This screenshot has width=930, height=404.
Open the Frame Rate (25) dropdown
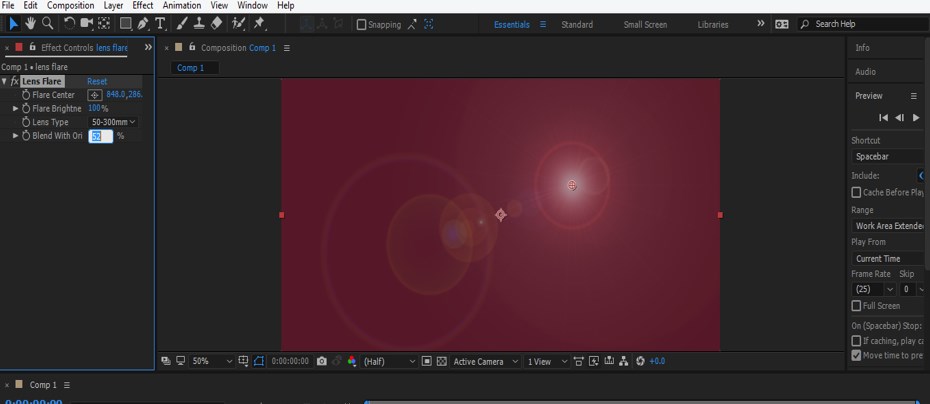tap(873, 290)
